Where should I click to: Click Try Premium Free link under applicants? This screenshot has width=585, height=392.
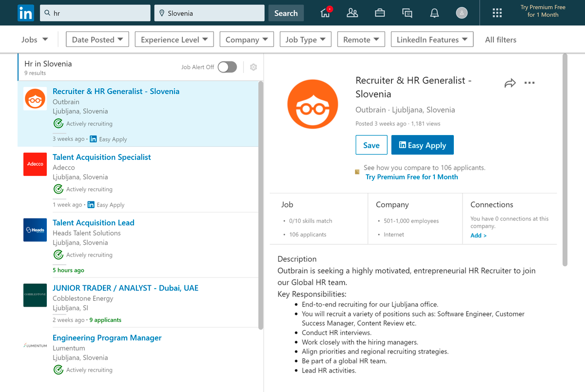tap(412, 177)
